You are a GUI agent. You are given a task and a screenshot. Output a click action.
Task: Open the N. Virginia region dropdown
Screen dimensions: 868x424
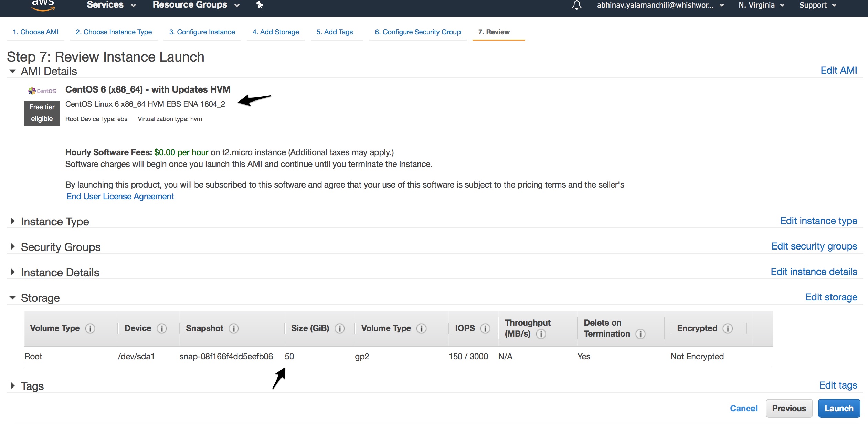(x=761, y=5)
